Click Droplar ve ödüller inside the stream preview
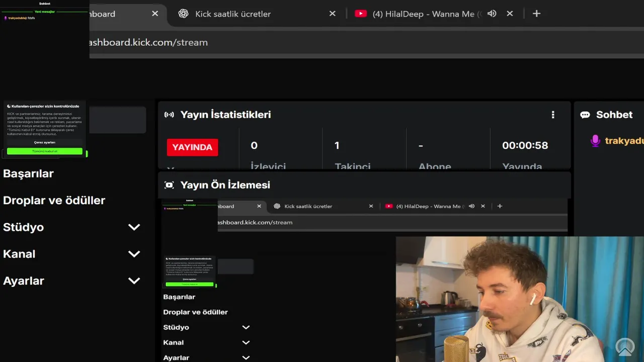Image resolution: width=644 pixels, height=362 pixels. pyautogui.click(x=195, y=312)
